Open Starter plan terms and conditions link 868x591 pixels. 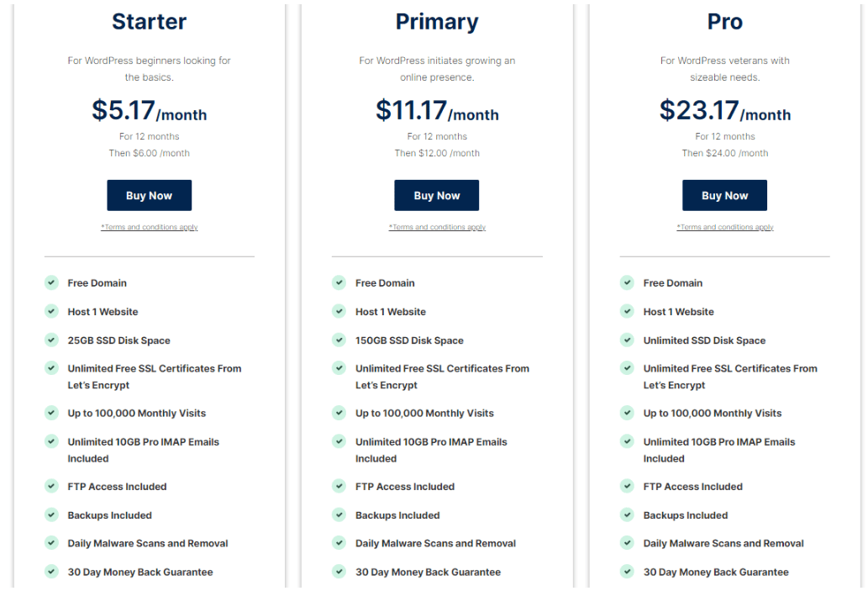(x=149, y=227)
